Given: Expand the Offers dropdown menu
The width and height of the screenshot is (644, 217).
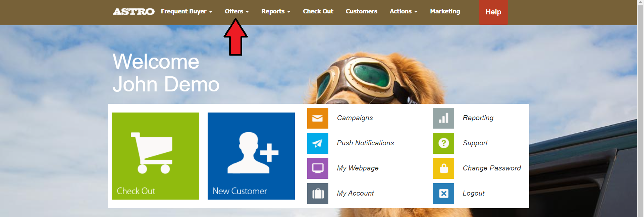Looking at the screenshot, I should pos(237,11).
